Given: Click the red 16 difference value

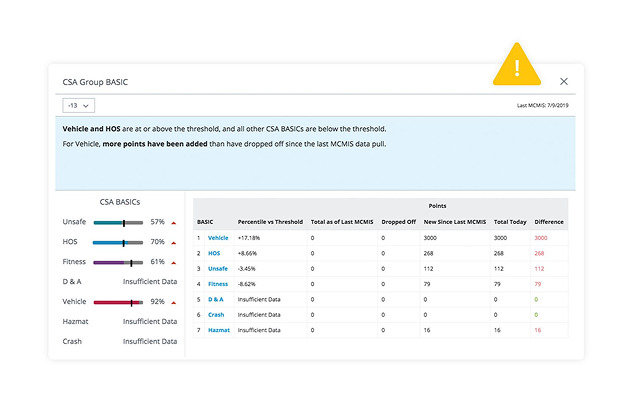Looking at the screenshot, I should [x=537, y=330].
